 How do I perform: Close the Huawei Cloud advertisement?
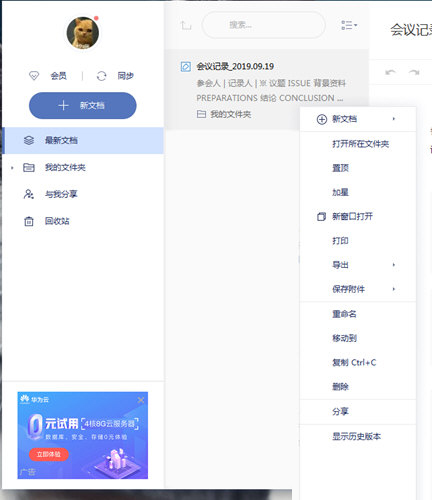(x=141, y=400)
